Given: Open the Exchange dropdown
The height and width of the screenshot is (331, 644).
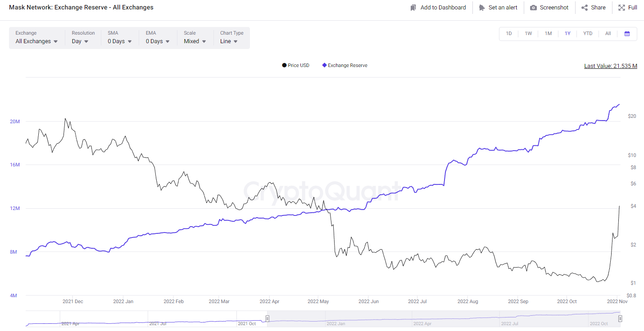Looking at the screenshot, I should 36,41.
